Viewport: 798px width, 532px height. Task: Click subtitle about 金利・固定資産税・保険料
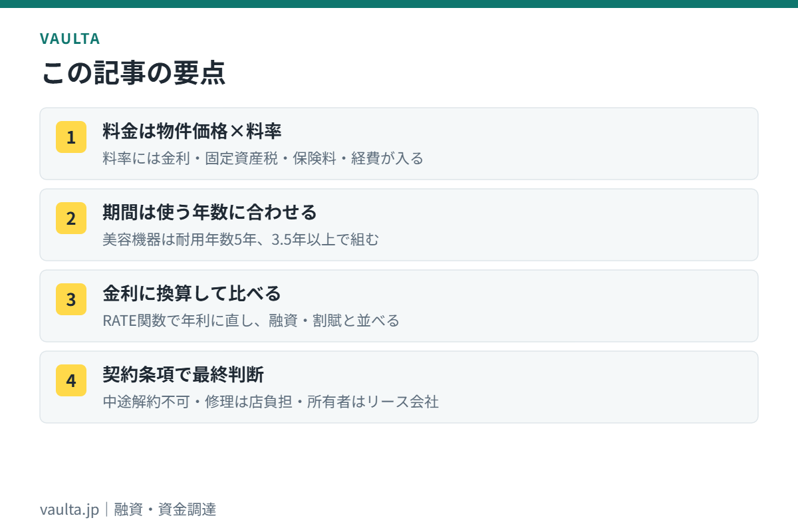[263, 158]
